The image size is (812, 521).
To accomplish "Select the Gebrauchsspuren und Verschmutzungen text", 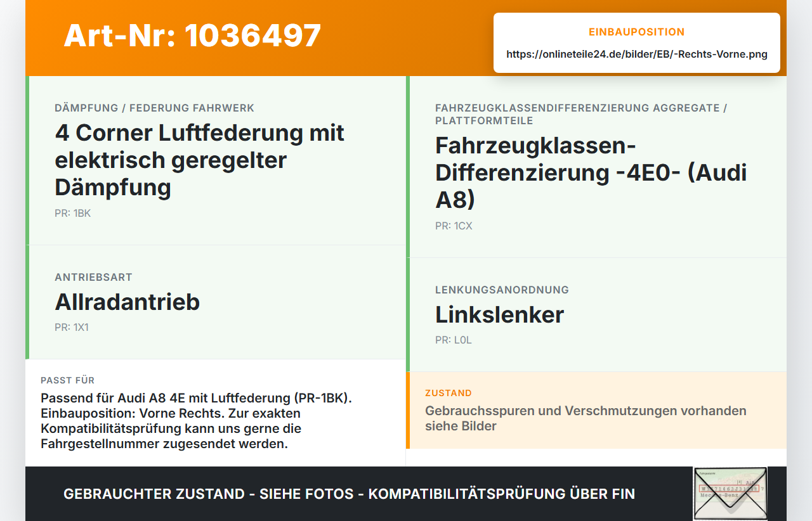I will pyautogui.click(x=586, y=418).
